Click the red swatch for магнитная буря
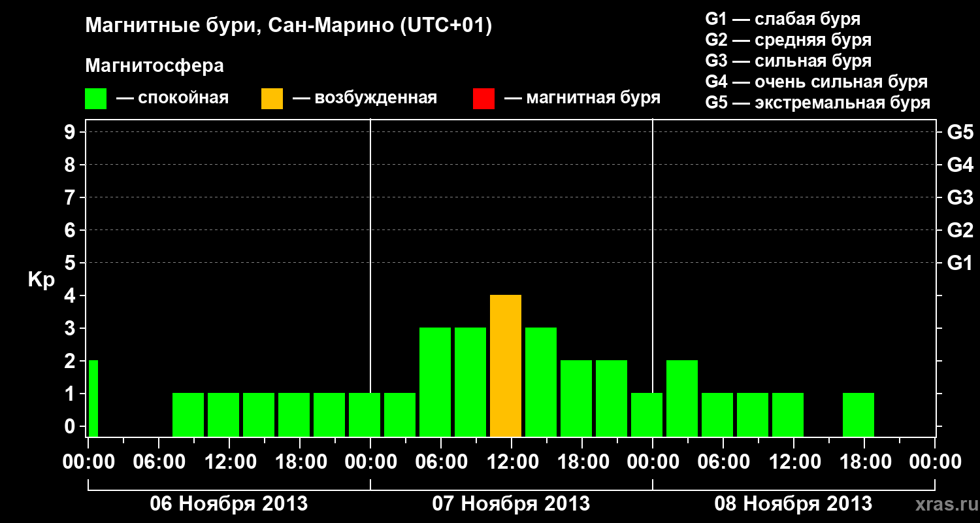The image size is (980, 523). pos(483,99)
